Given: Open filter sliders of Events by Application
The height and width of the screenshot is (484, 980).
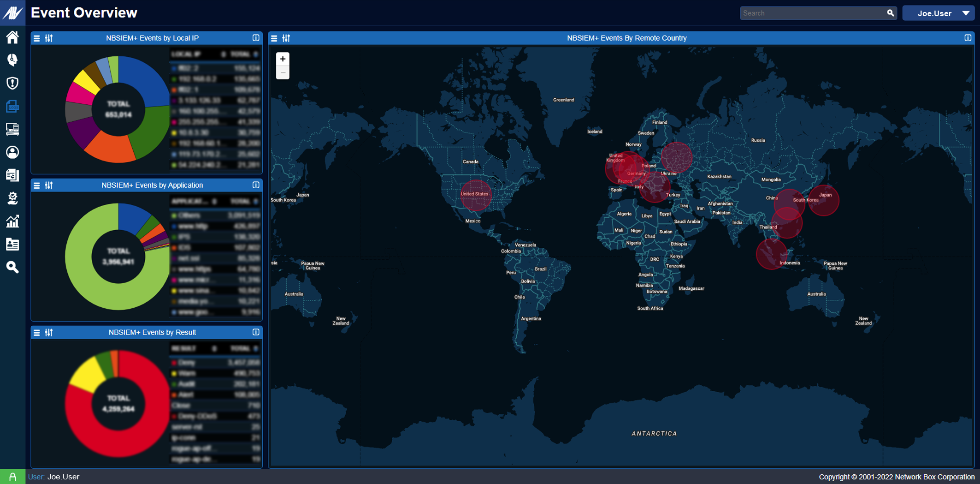Looking at the screenshot, I should [49, 185].
